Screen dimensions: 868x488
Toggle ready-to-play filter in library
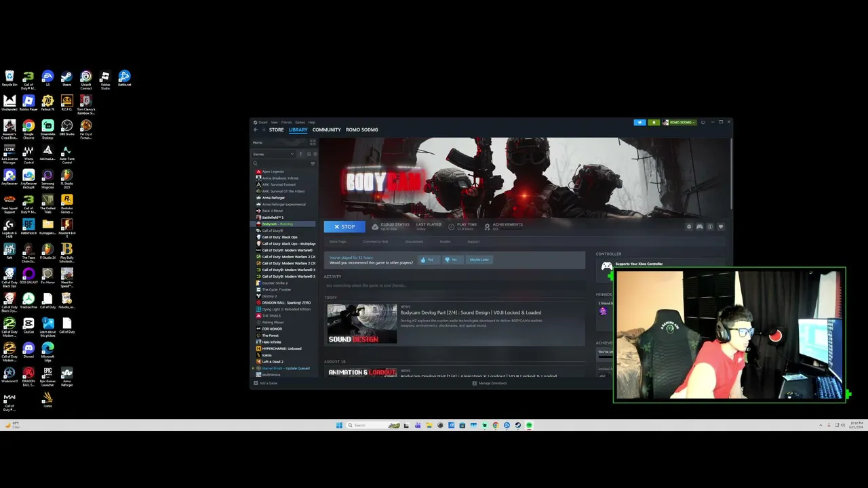[315, 154]
